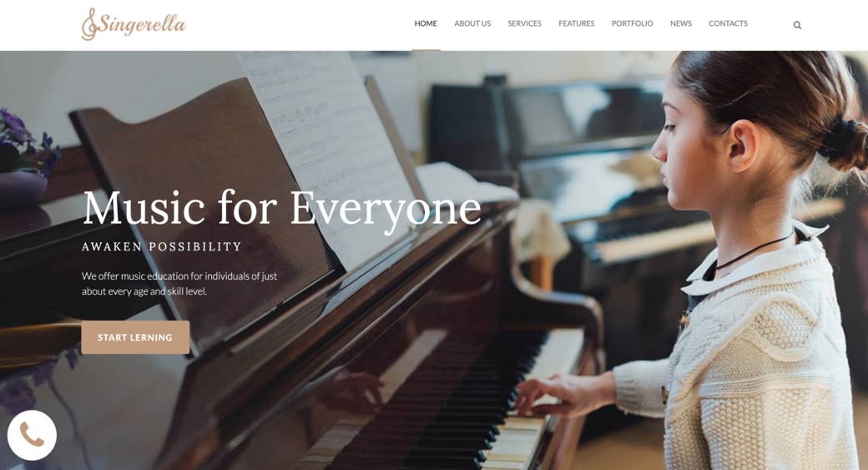The height and width of the screenshot is (470, 868).
Task: Navigate to the NEWS page
Action: click(681, 23)
